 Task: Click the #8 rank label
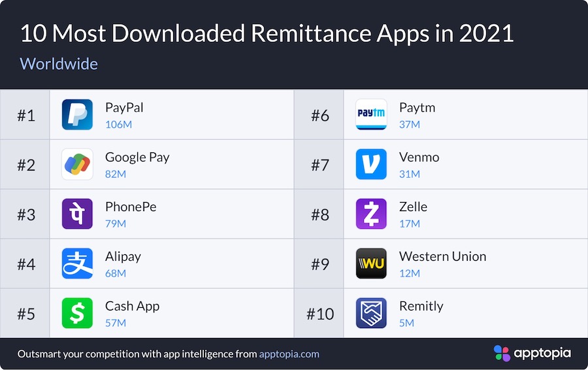(320, 214)
